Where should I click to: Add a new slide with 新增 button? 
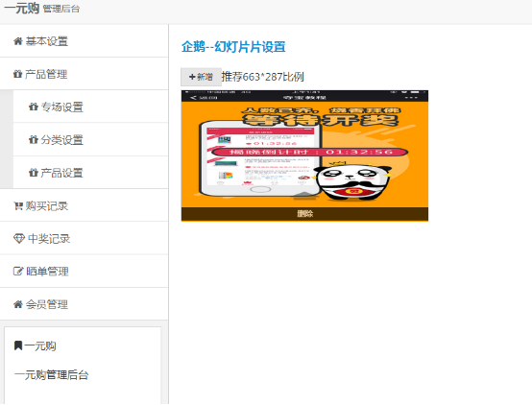click(201, 77)
